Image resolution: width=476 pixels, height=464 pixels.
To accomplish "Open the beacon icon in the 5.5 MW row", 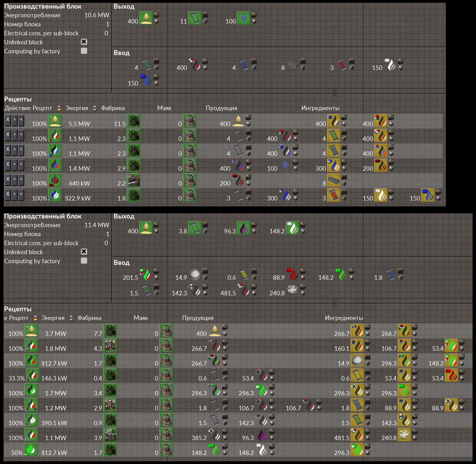I will (x=189, y=121).
